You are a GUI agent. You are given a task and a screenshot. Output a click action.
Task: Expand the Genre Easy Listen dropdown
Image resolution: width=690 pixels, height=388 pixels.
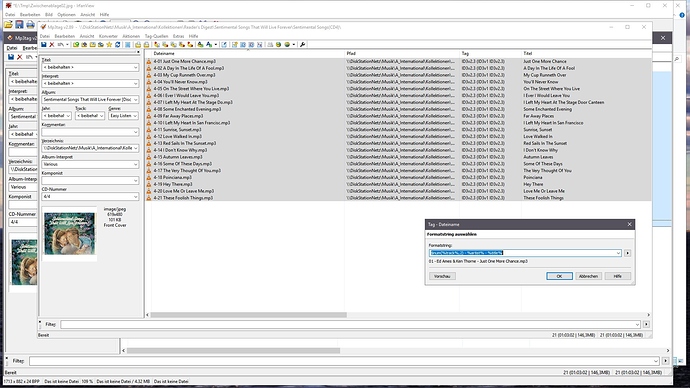pyautogui.click(x=135, y=116)
